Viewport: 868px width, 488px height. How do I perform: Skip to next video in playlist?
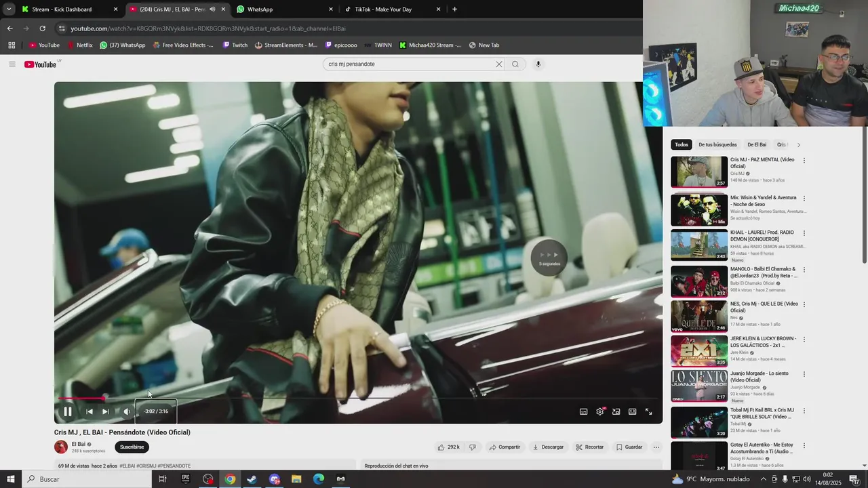(x=105, y=411)
